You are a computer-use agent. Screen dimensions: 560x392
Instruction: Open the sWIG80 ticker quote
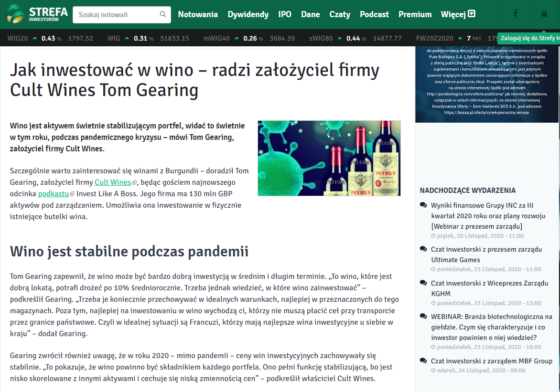355,38
